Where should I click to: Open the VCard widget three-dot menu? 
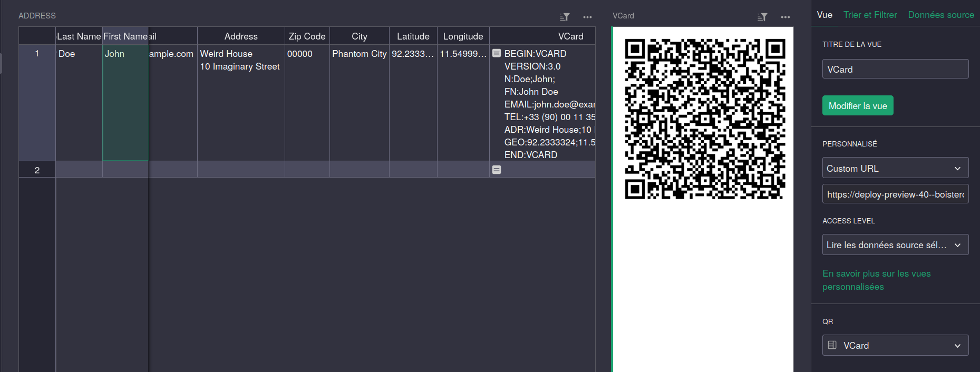(x=785, y=17)
